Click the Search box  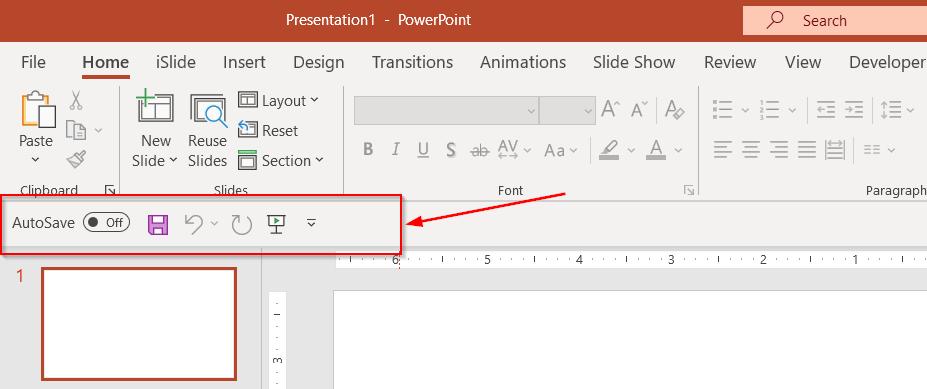835,21
